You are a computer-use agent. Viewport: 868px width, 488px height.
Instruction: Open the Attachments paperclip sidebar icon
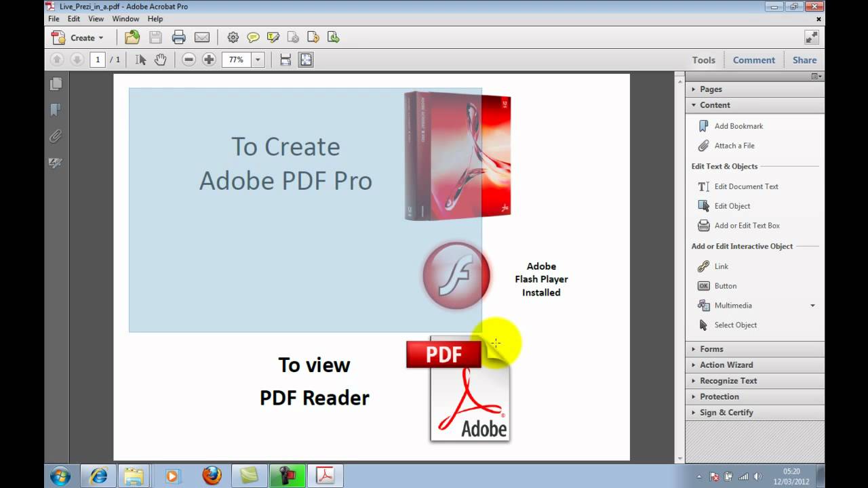click(56, 136)
